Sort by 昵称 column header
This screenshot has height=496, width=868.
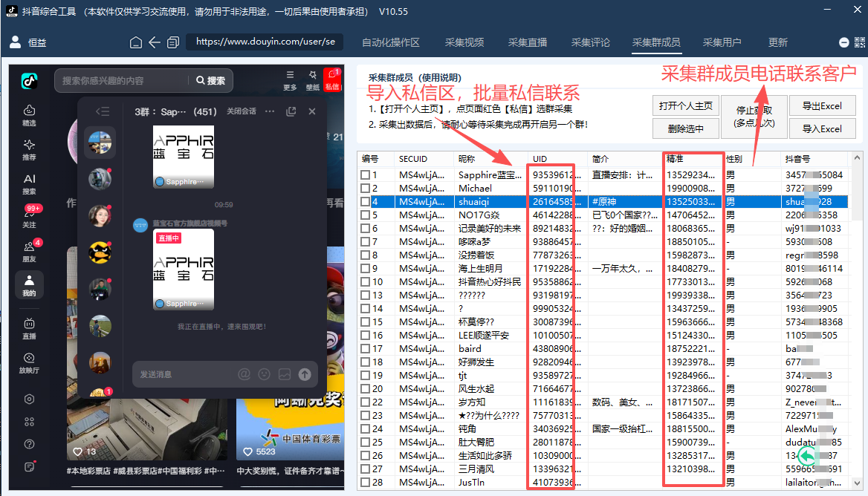[x=490, y=159]
